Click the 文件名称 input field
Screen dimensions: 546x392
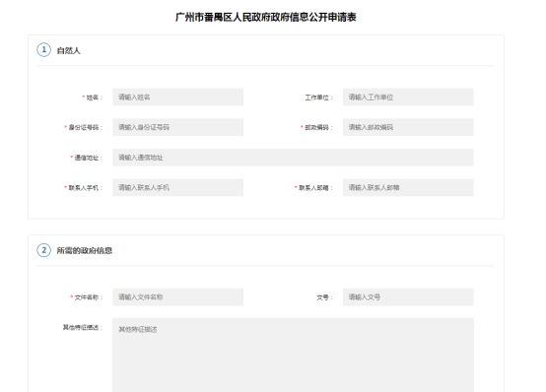tap(178, 297)
